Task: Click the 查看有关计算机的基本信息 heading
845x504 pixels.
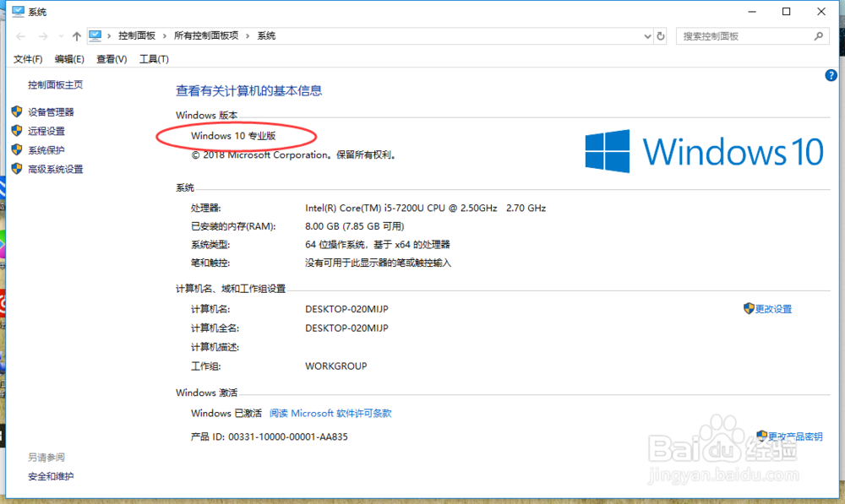Action: 248,91
